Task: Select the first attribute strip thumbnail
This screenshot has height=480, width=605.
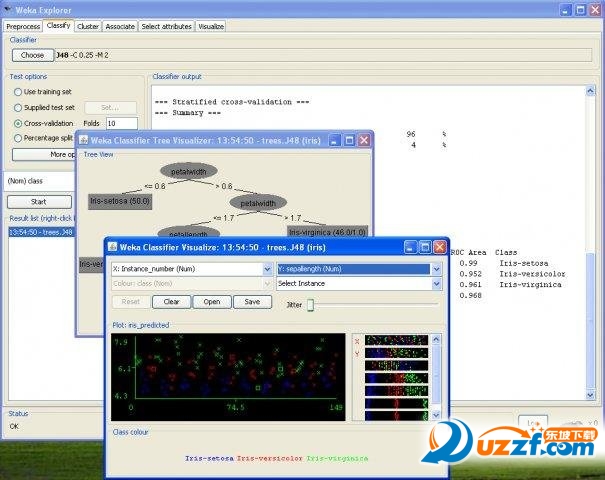Action: tap(396, 340)
